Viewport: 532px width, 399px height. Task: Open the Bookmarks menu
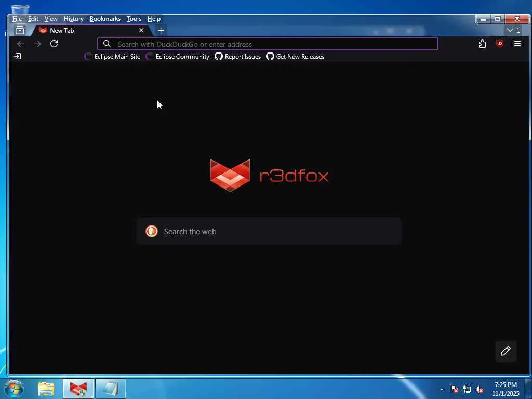(x=105, y=19)
